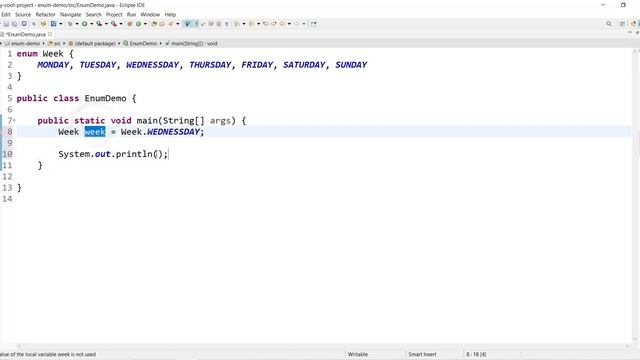Click the Open Perspective icon
This screenshot has height=360, width=640.
pyautogui.click(x=622, y=24)
